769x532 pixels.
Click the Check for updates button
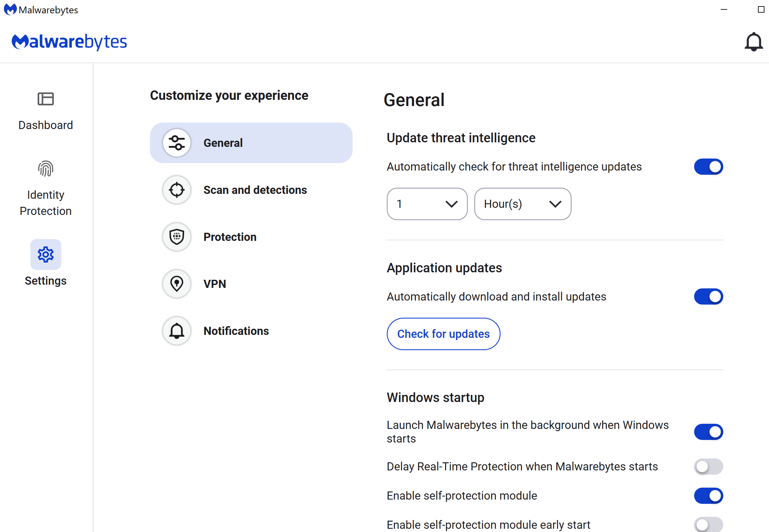443,334
